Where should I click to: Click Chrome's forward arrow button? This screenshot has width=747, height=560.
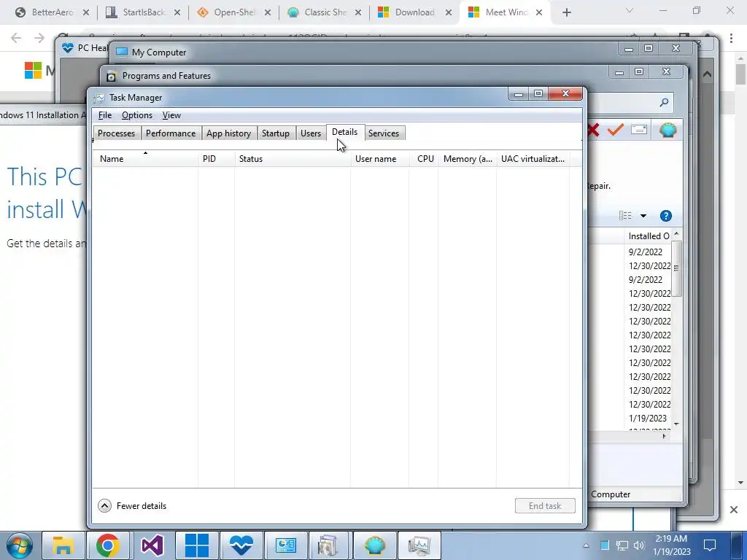pos(39,38)
